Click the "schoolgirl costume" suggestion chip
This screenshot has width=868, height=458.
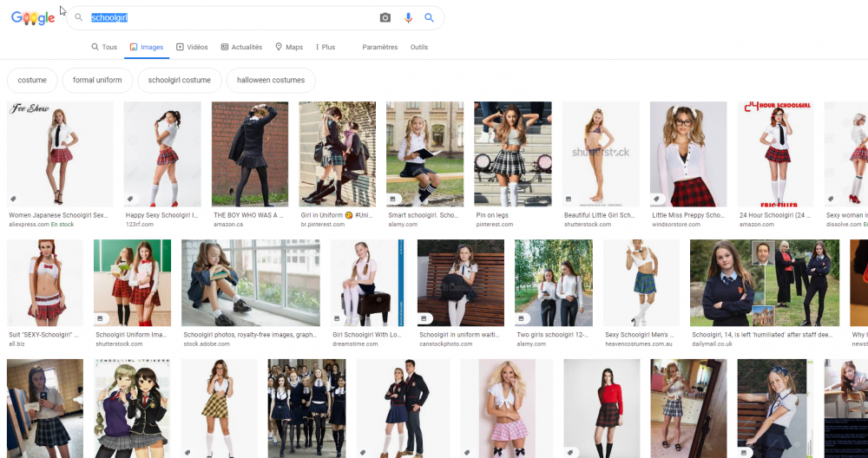(179, 80)
